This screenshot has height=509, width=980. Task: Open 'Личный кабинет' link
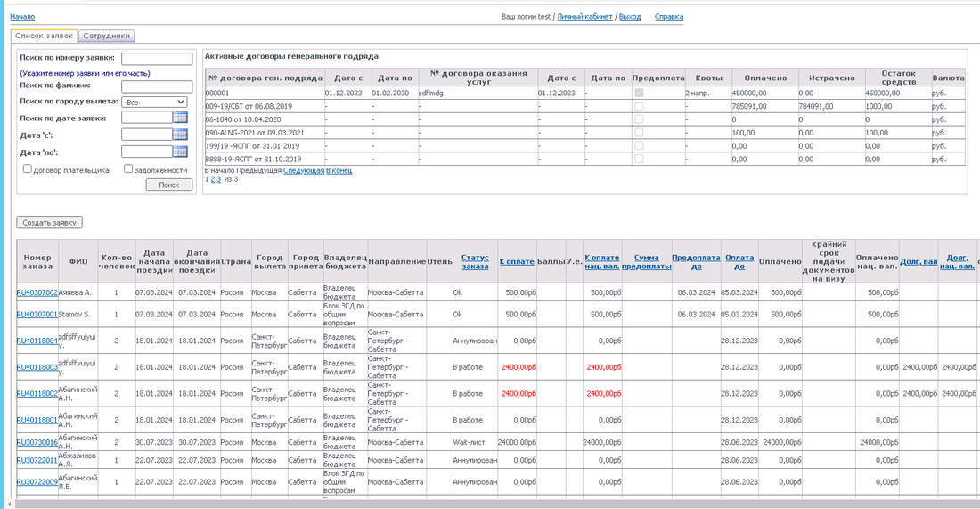(586, 17)
